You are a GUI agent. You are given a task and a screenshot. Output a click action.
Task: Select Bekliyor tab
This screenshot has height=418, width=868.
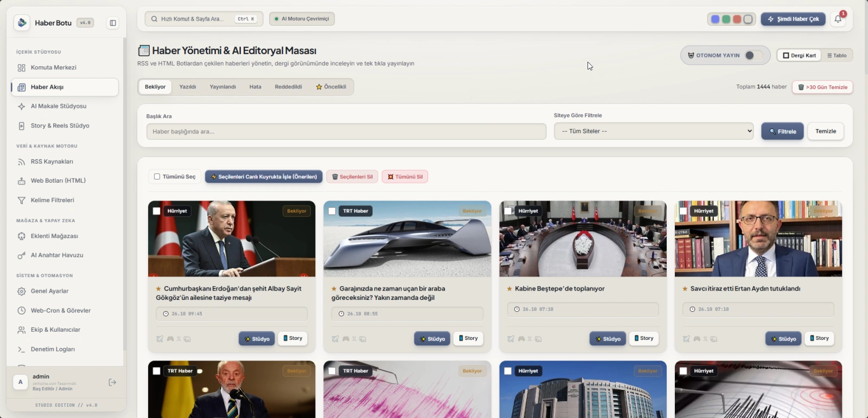(x=155, y=87)
